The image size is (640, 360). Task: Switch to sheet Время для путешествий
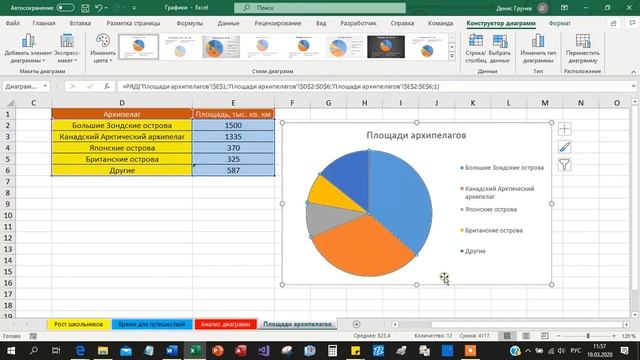point(151,324)
